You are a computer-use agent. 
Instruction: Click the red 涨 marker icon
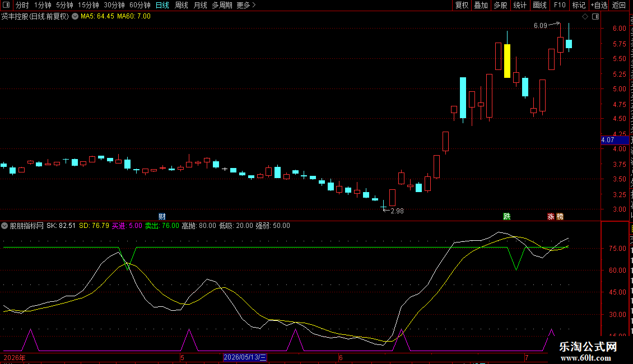coord(551,217)
